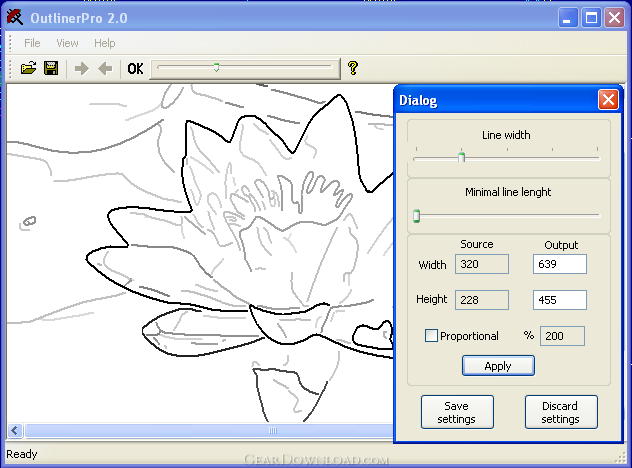The width and height of the screenshot is (632, 468).
Task: Open the View menu
Action: tap(67, 43)
